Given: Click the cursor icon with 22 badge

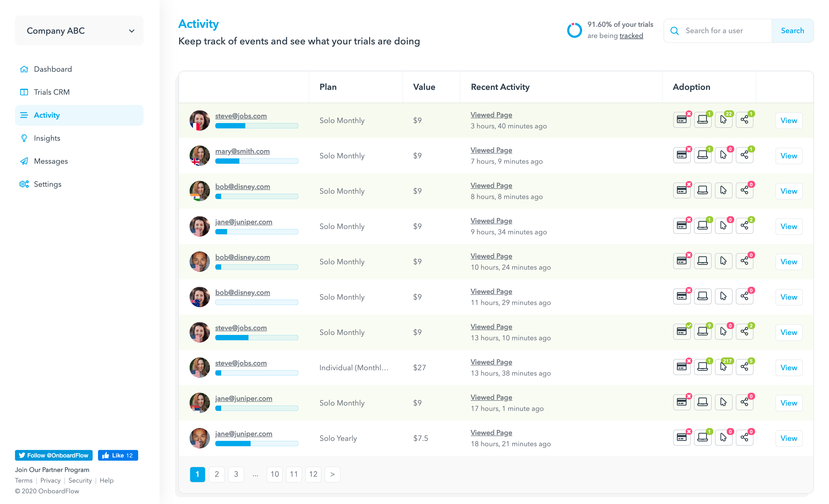Looking at the screenshot, I should click(x=723, y=120).
